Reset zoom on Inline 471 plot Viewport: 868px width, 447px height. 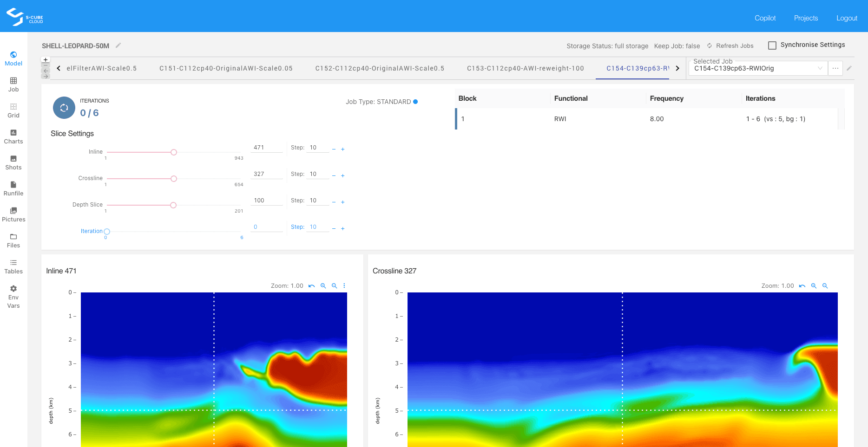point(311,286)
